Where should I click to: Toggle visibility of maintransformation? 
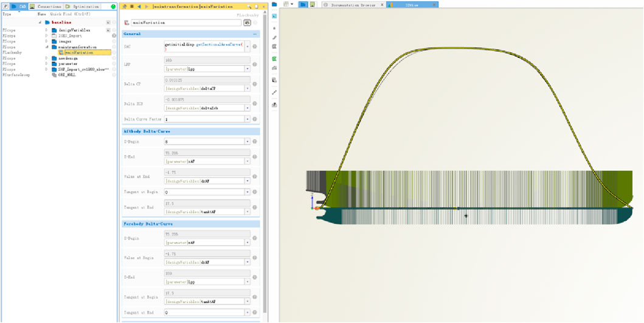coord(114,47)
